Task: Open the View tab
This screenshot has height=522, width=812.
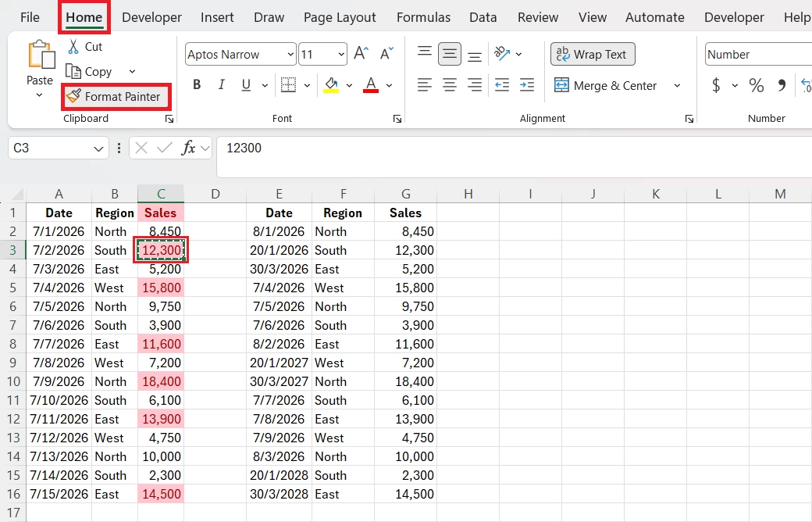Action: 593,17
